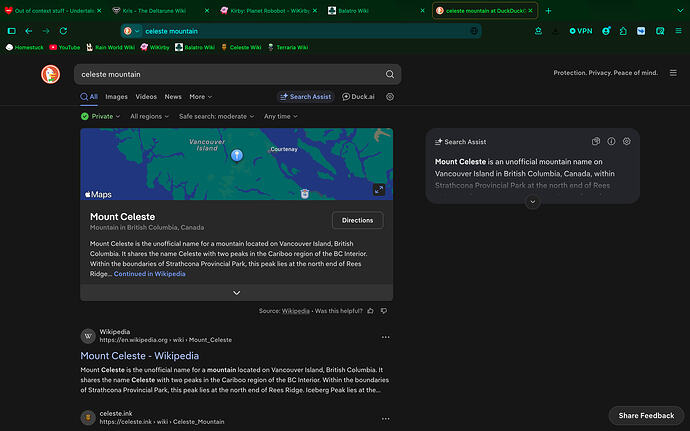The image size is (690, 431).
Task: Click the blue location pin on map
Action: [x=237, y=155]
